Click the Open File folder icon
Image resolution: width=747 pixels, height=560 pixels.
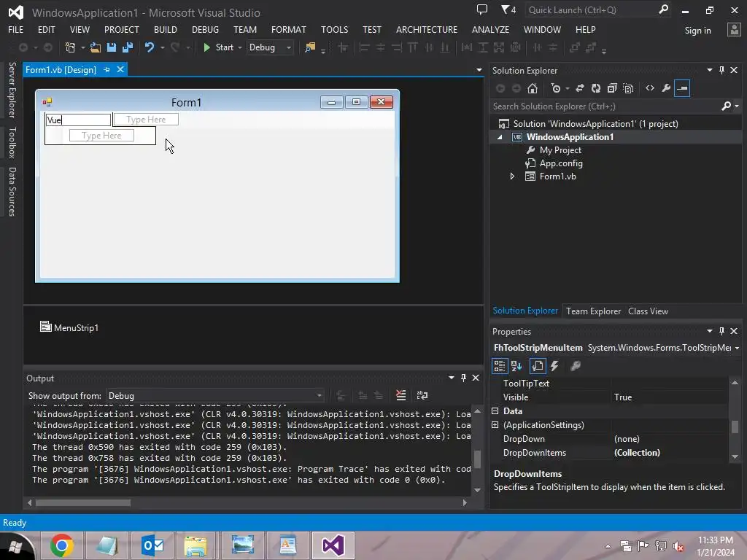point(96,47)
